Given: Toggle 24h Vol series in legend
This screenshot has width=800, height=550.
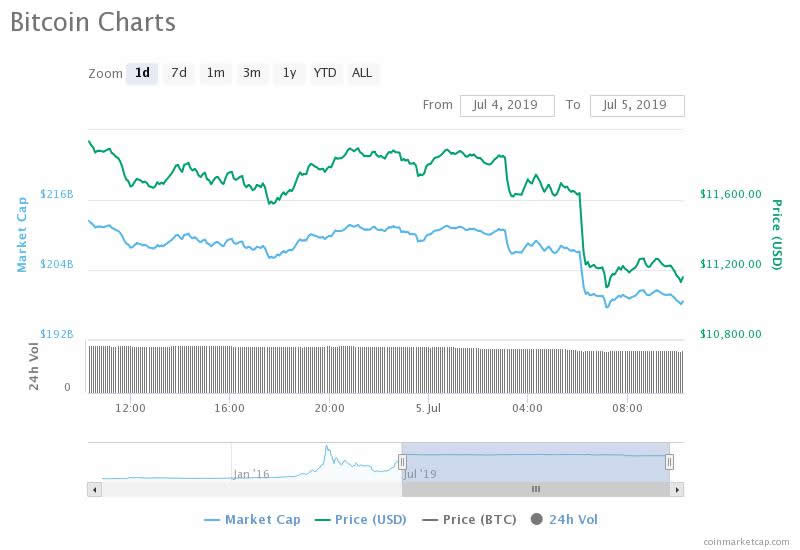Looking at the screenshot, I should click(573, 520).
